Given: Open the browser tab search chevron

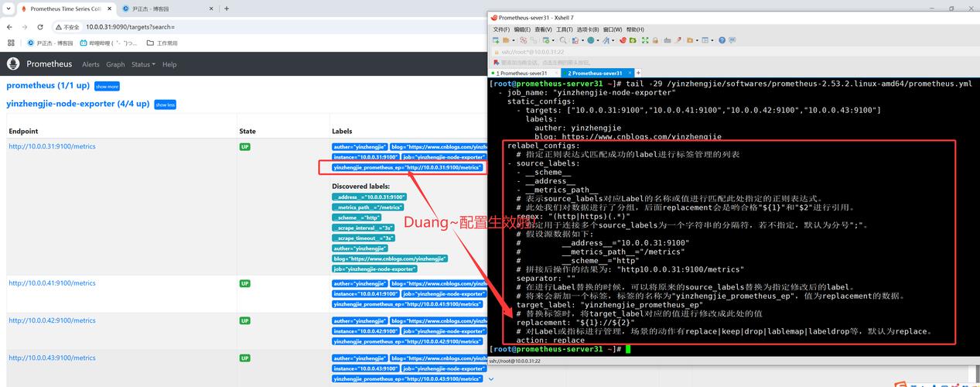Looking at the screenshot, I should pos(9,9).
